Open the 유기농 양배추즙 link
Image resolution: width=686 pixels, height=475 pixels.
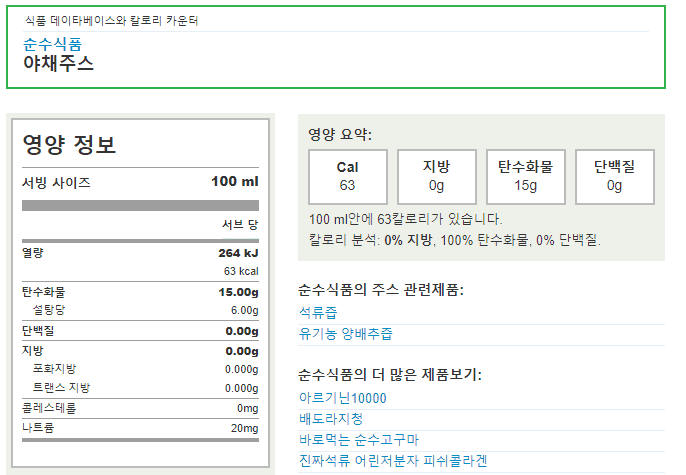point(346,334)
